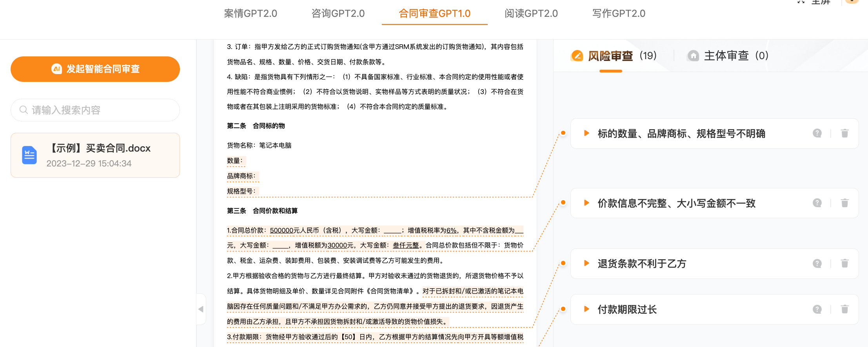The width and height of the screenshot is (868, 347).
Task: Open help for 标的数量、品牌商标、规格型号不明确
Action: pos(817,133)
